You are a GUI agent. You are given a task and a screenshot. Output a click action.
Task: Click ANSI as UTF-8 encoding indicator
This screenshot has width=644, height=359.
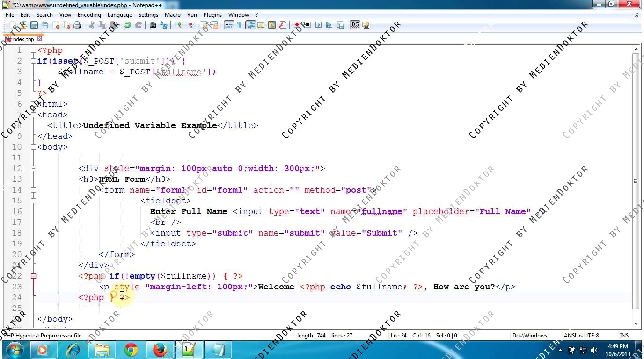tap(581, 335)
